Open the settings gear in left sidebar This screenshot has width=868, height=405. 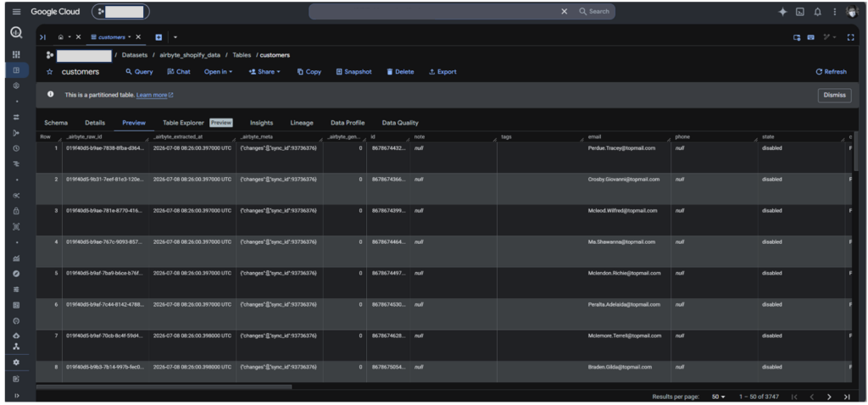[x=16, y=362]
